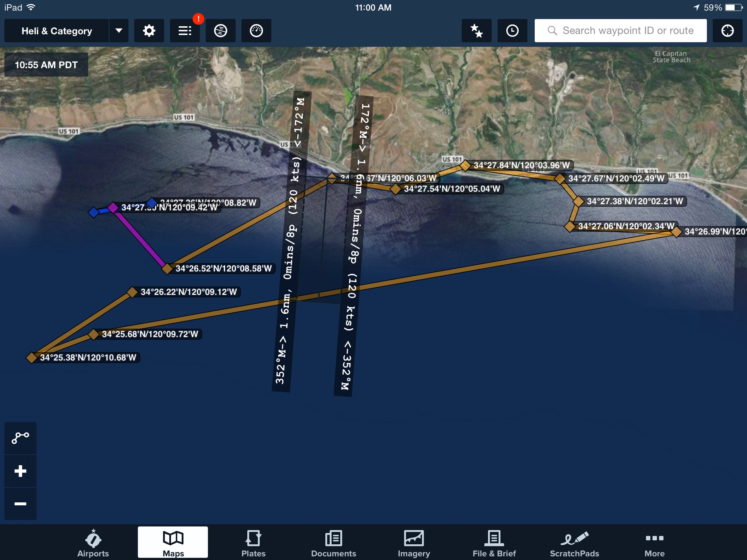This screenshot has height=560, width=747.
Task: Open the instrument panel gauge icon
Action: tap(256, 31)
